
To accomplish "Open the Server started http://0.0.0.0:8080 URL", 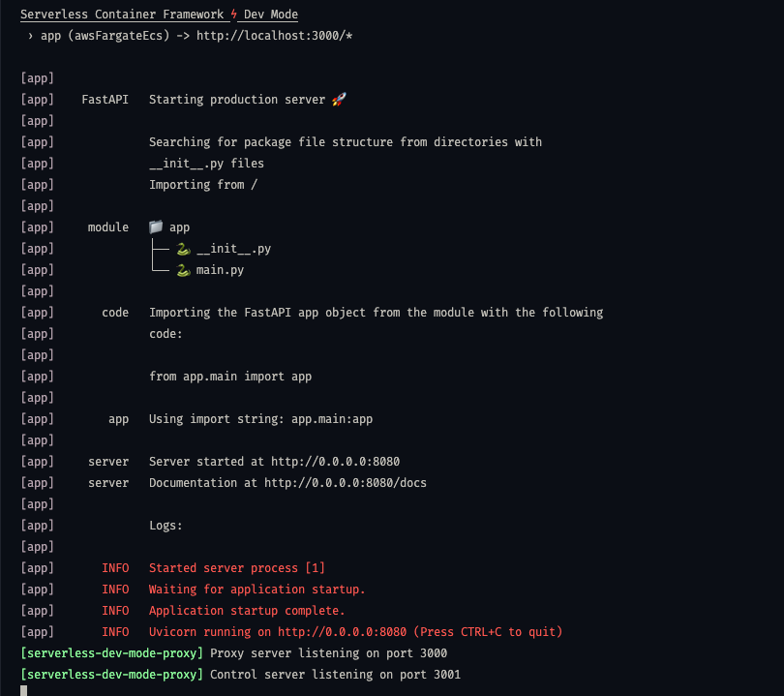I will click(335, 462).
